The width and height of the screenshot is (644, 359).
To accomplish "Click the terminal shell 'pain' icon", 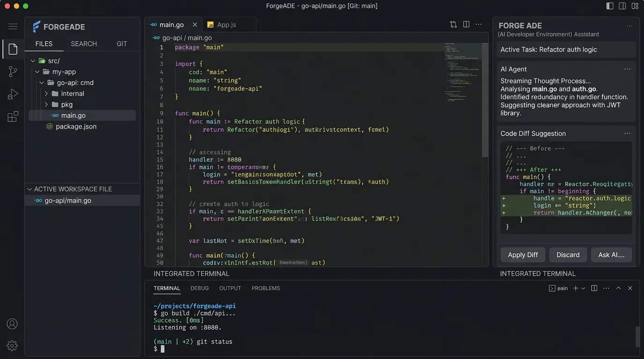I will (552, 288).
